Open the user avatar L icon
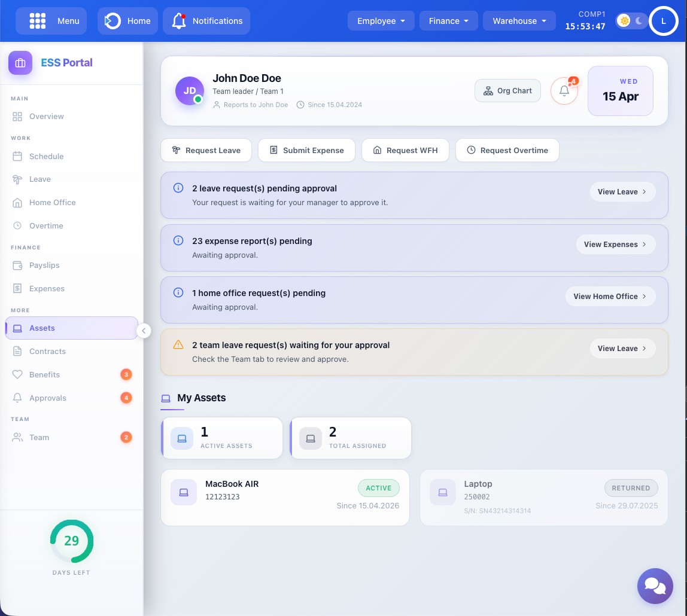Viewport: 687px width, 616px height. 663,21
